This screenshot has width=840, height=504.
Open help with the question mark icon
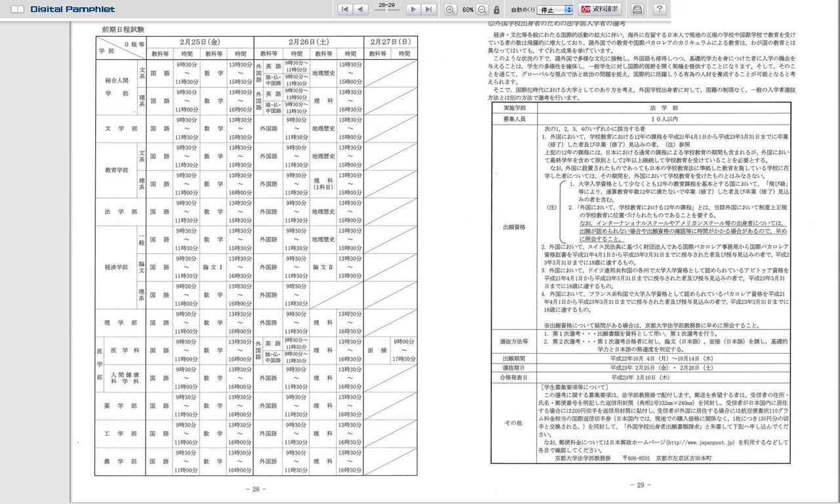(x=660, y=9)
